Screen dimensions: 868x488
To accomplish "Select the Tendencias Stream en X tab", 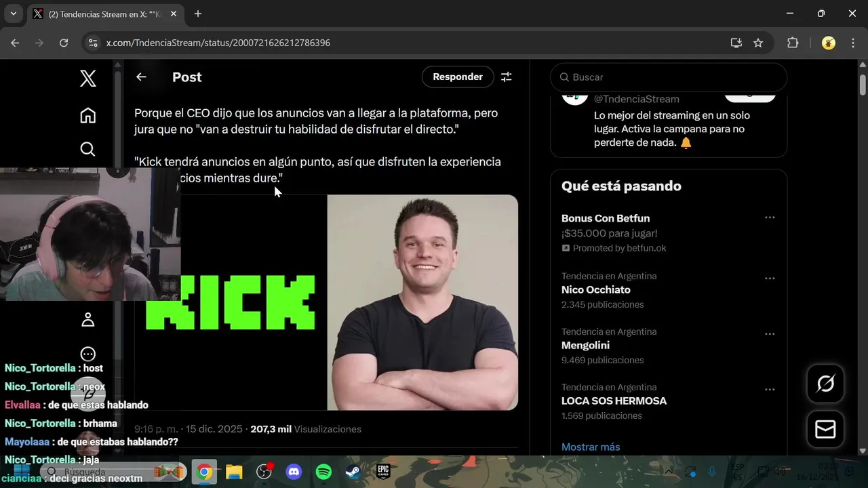I will point(105,14).
